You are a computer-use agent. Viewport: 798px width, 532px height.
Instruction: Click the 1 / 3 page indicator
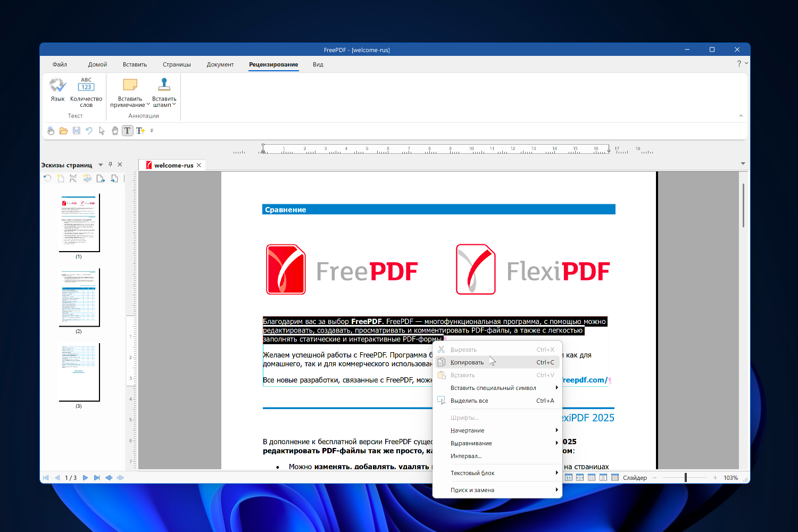[x=71, y=478]
